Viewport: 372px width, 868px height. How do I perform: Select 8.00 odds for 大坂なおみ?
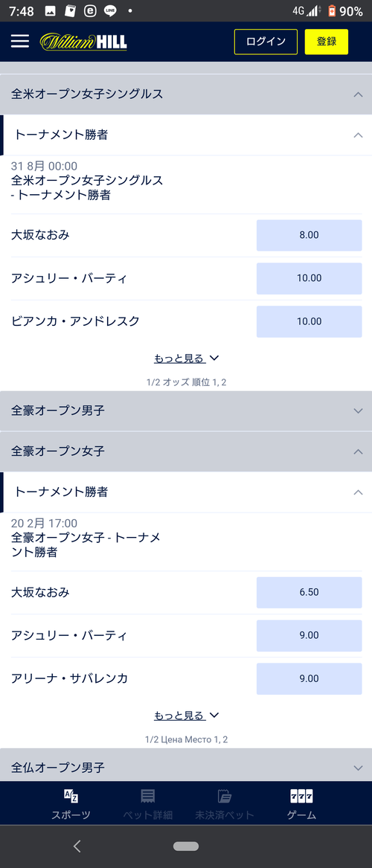[309, 235]
